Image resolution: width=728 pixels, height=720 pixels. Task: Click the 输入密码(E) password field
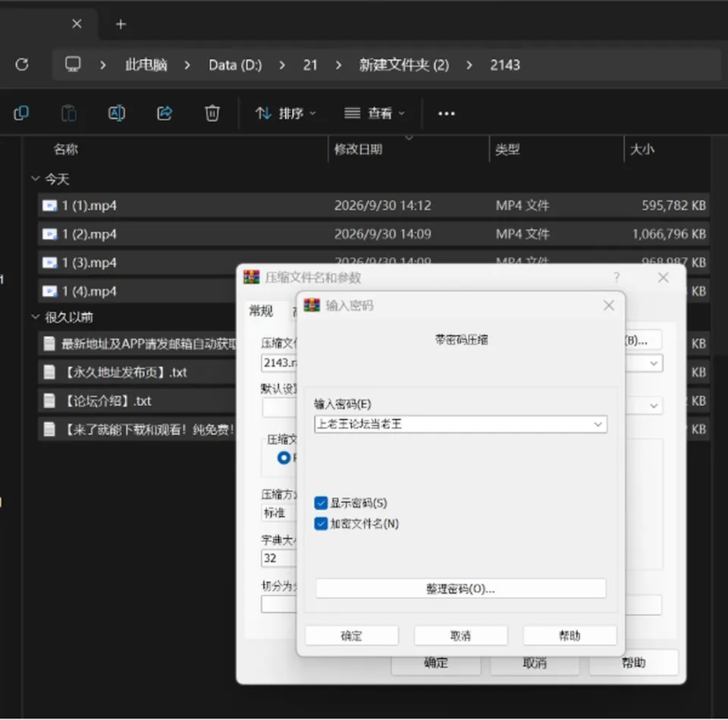(460, 424)
